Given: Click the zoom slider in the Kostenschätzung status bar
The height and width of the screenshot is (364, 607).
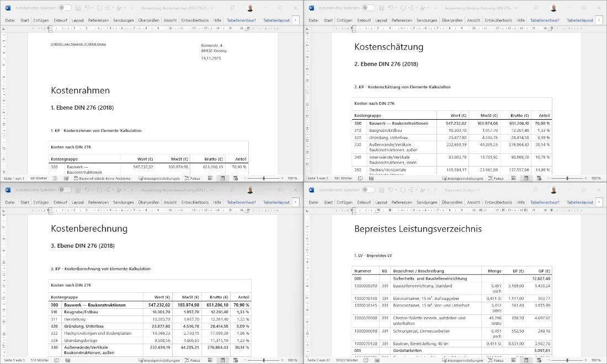Looking at the screenshot, I should pos(567,179).
